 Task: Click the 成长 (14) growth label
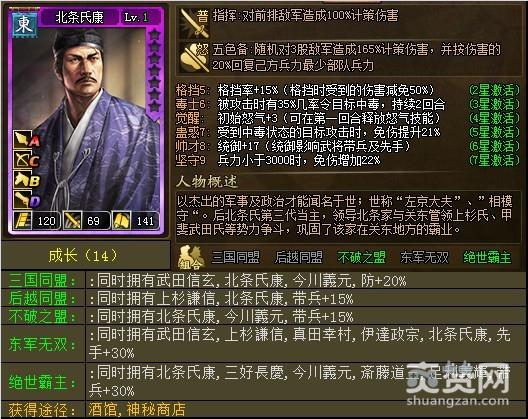pyautogui.click(x=83, y=256)
